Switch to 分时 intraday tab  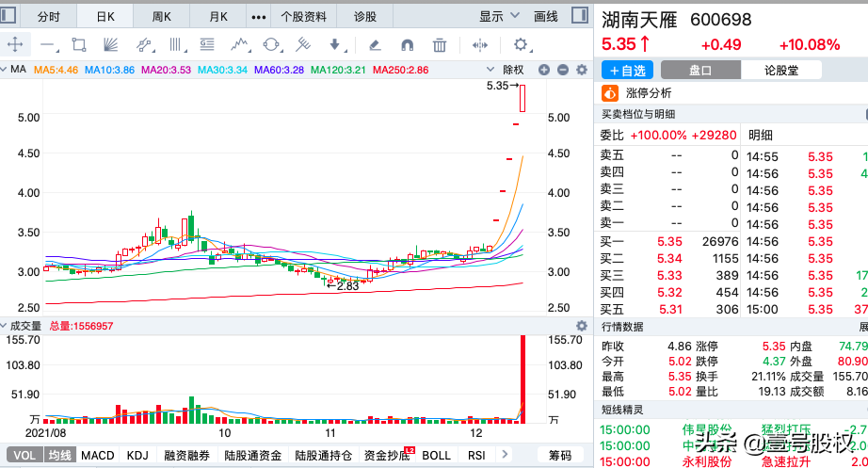coord(49,17)
